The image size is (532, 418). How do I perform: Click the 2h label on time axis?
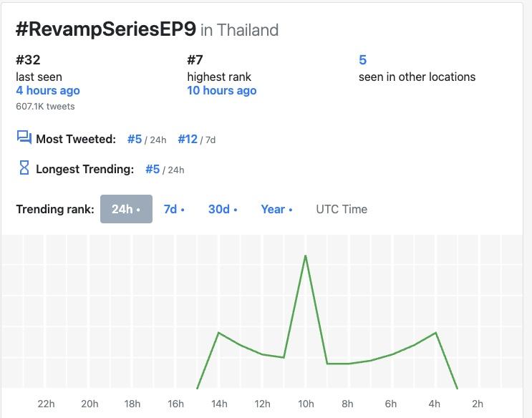(478, 404)
